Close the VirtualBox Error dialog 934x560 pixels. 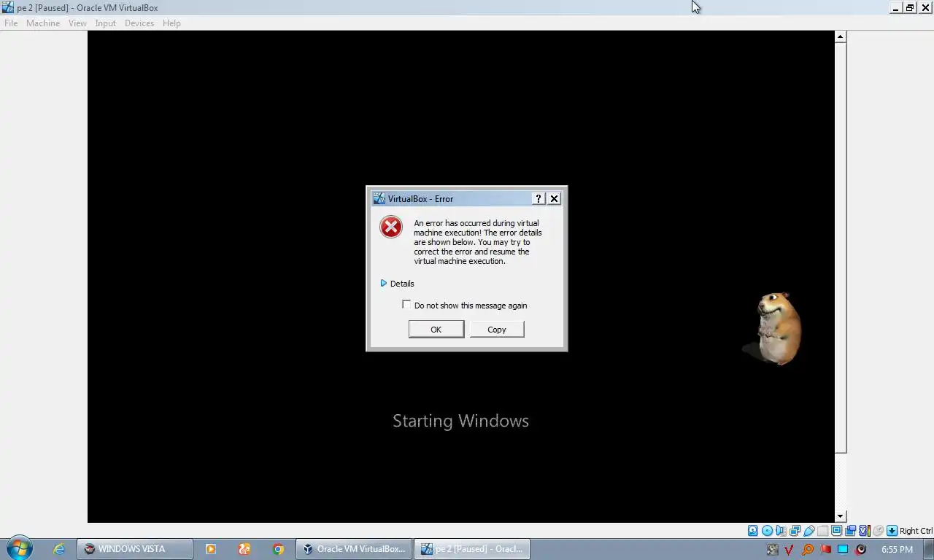(555, 198)
